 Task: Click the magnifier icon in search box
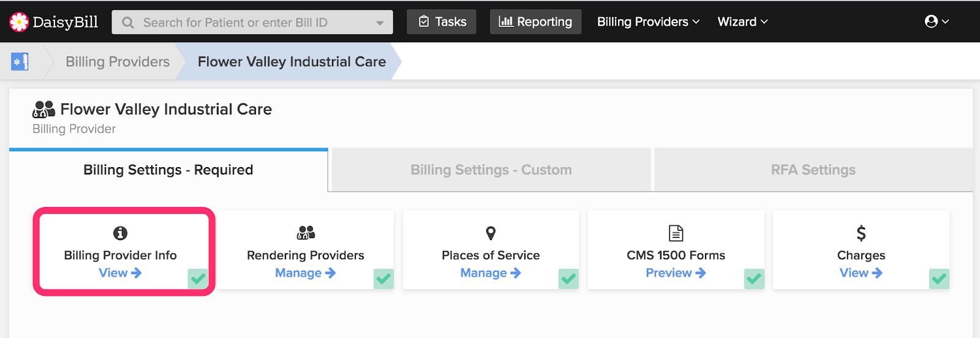tap(128, 23)
